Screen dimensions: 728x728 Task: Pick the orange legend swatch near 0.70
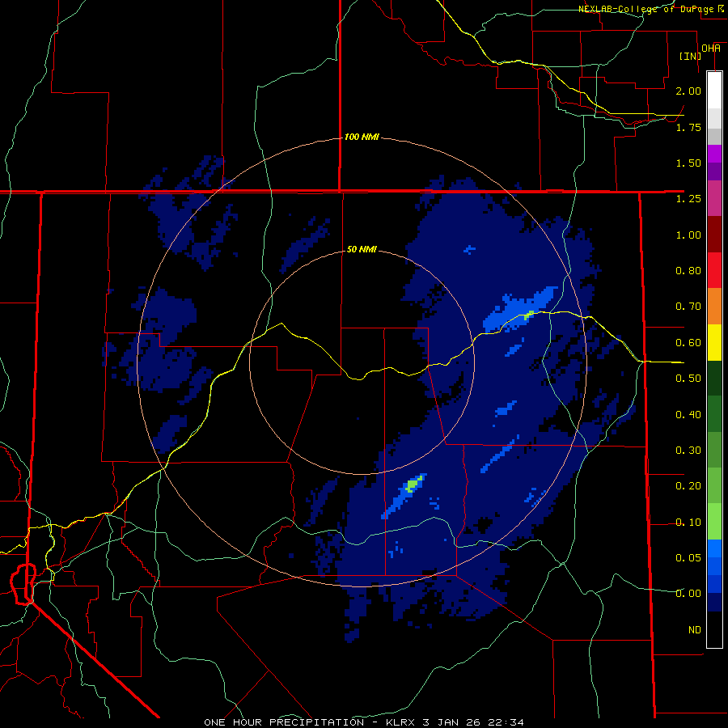tap(714, 306)
